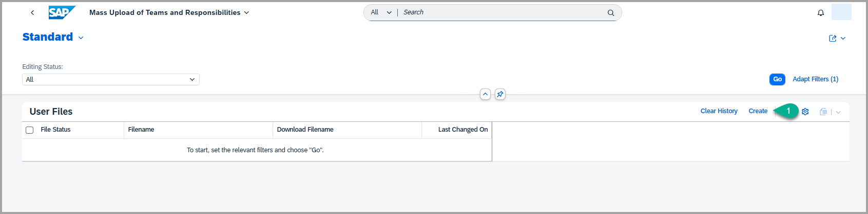The height and width of the screenshot is (214, 868).
Task: Open the search scope 'All' dropdown
Action: point(381,12)
